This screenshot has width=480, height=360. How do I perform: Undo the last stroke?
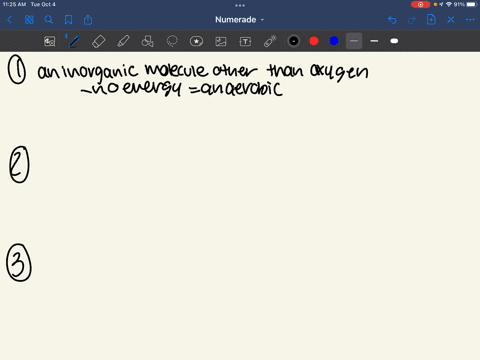pyautogui.click(x=392, y=20)
